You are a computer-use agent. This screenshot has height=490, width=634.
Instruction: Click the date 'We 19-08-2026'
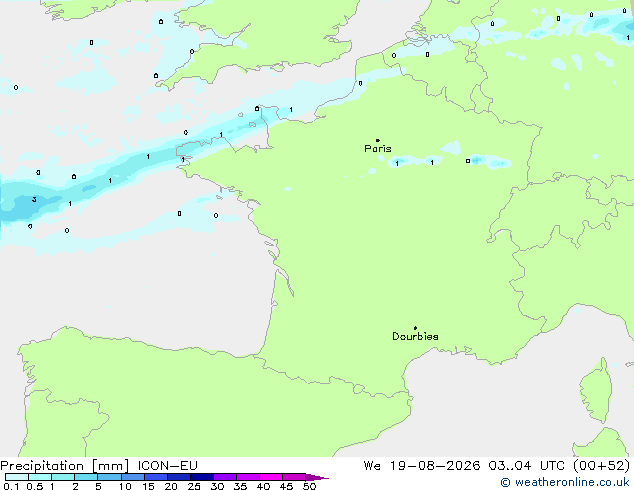tap(422, 466)
